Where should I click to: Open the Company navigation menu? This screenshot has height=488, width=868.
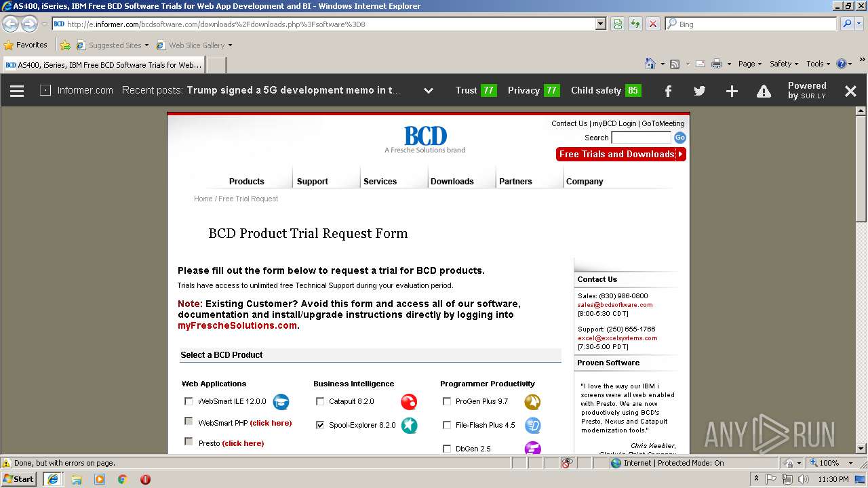[585, 181]
